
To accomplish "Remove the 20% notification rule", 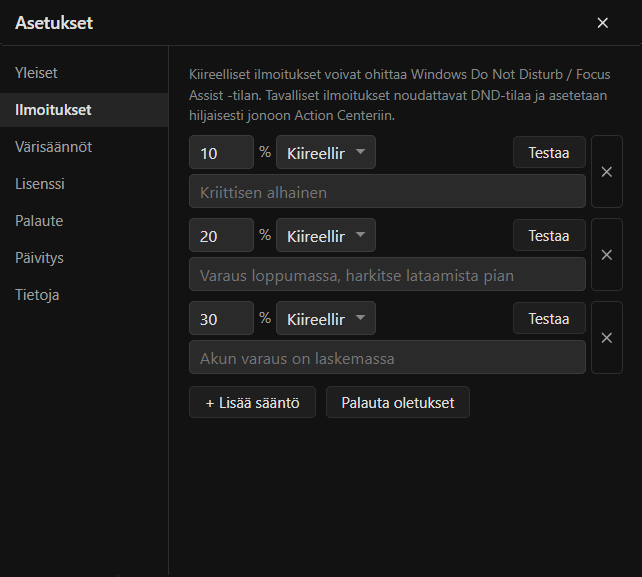I will point(607,255).
